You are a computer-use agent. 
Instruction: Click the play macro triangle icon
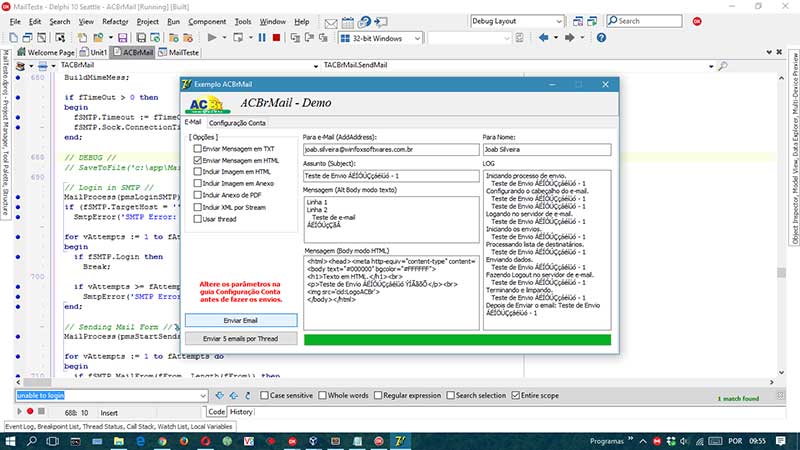pyautogui.click(x=19, y=411)
